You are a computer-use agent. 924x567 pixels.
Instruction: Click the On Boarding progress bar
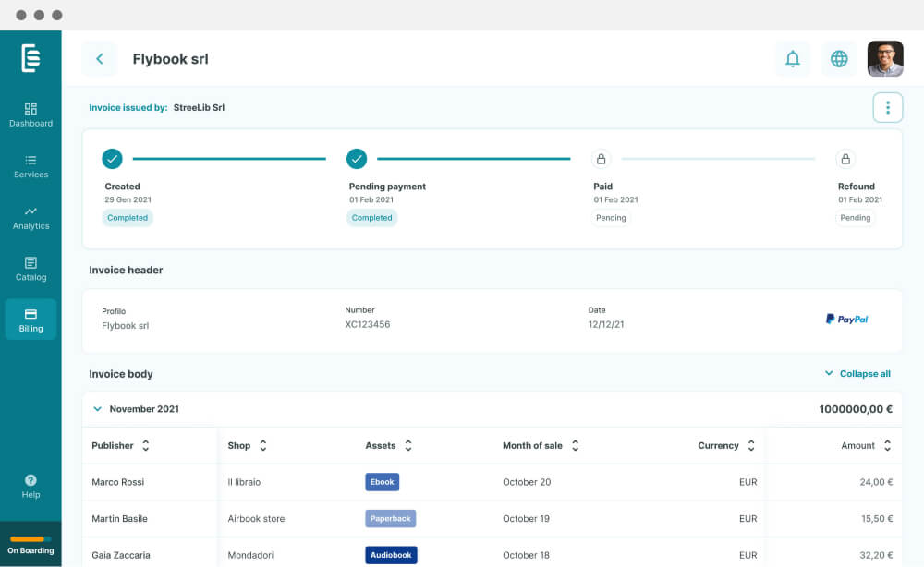pos(30,538)
